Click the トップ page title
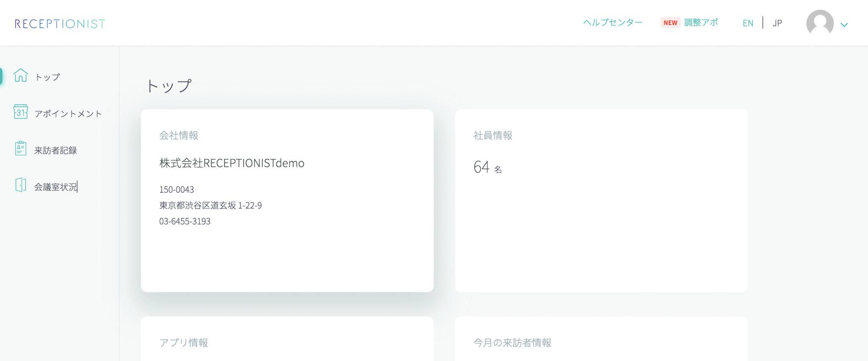Image resolution: width=868 pixels, height=361 pixels. 169,86
